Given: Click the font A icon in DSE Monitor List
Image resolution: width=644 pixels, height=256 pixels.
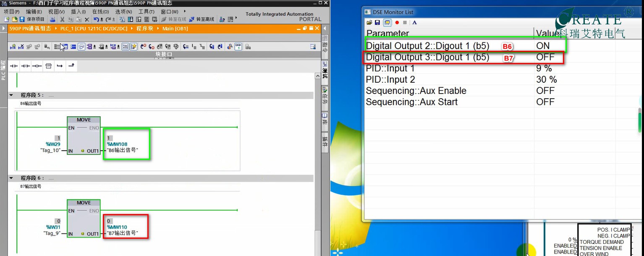Looking at the screenshot, I should [414, 23].
